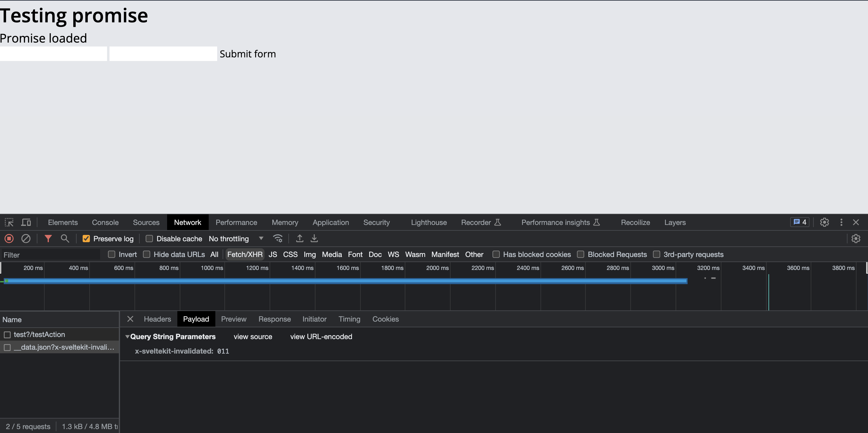This screenshot has width=868, height=433.
Task: Switch to the Console panel
Action: (105, 222)
